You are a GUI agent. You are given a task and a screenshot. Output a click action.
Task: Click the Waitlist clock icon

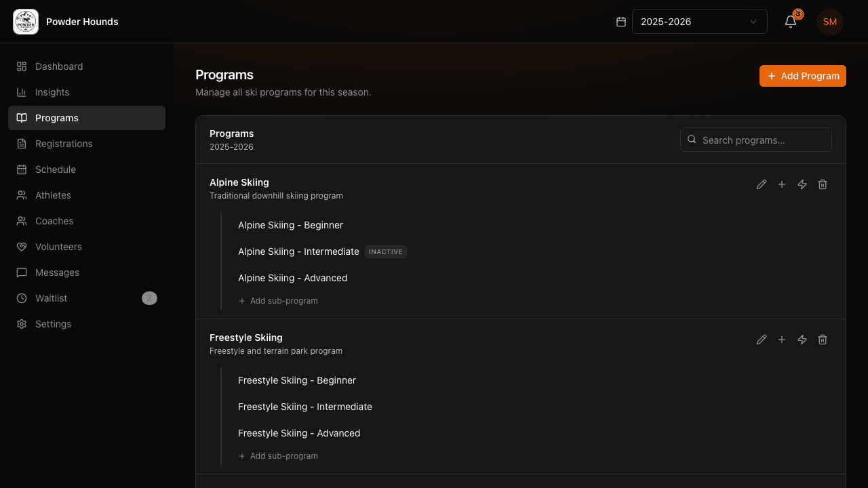[22, 298]
